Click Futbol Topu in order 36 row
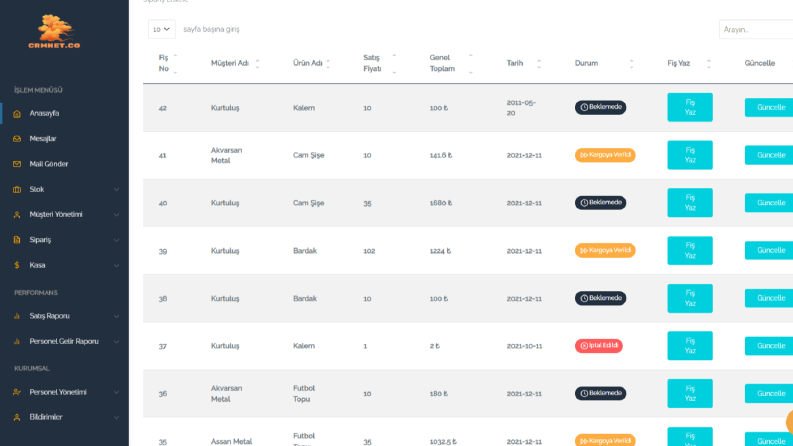The image size is (793, 446). 304,393
